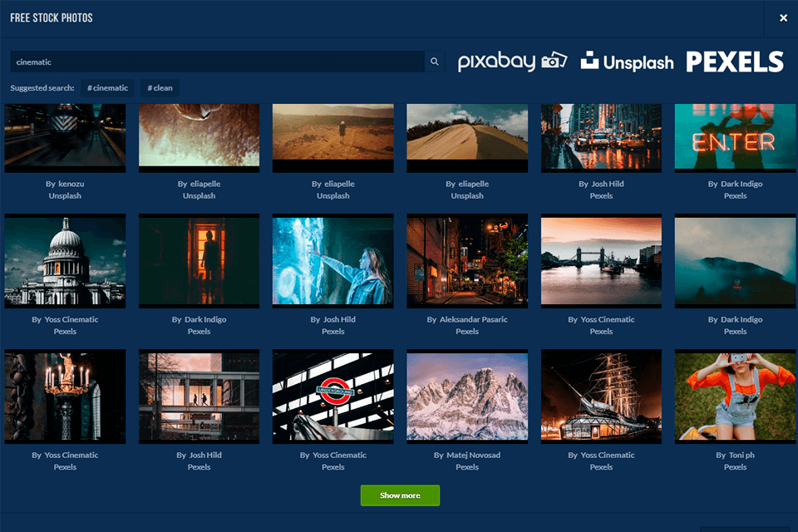Image resolution: width=798 pixels, height=532 pixels.
Task: Click the #clean suggested search tag
Action: coord(159,87)
